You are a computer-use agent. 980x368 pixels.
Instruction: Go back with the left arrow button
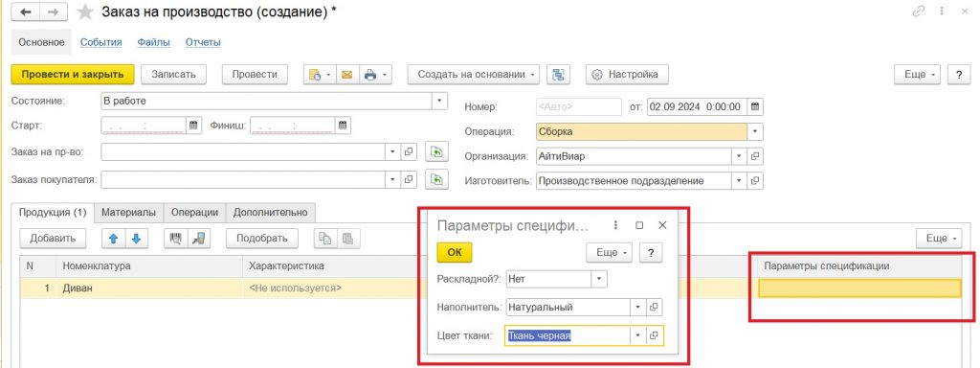click(x=26, y=12)
